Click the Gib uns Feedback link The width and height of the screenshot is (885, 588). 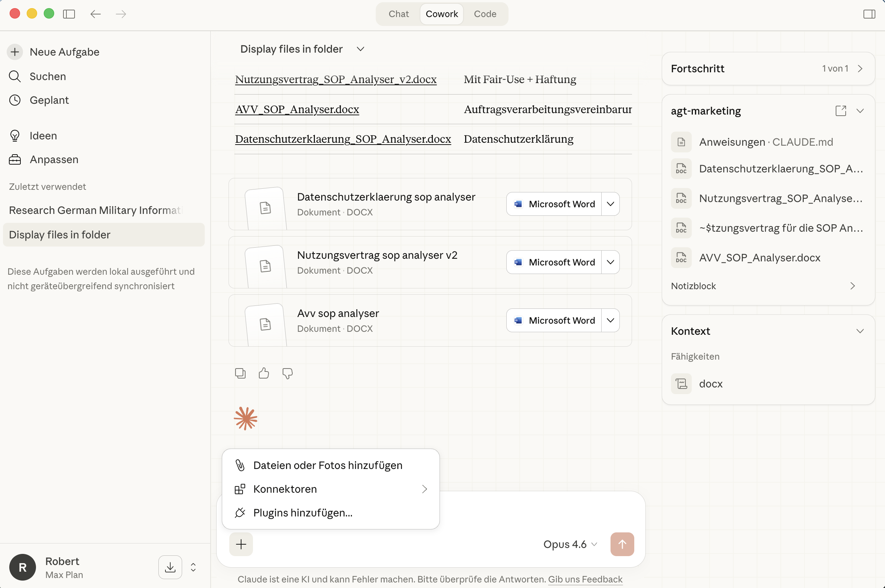[585, 579]
